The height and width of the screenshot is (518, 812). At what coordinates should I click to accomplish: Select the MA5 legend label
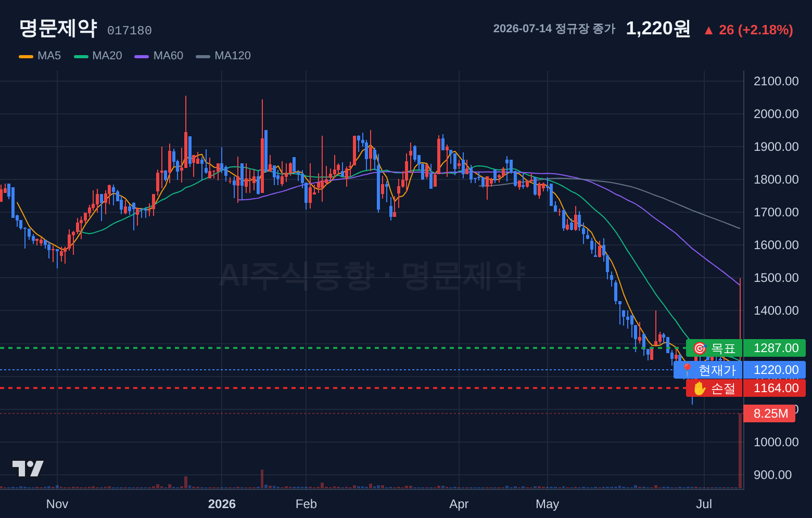49,56
